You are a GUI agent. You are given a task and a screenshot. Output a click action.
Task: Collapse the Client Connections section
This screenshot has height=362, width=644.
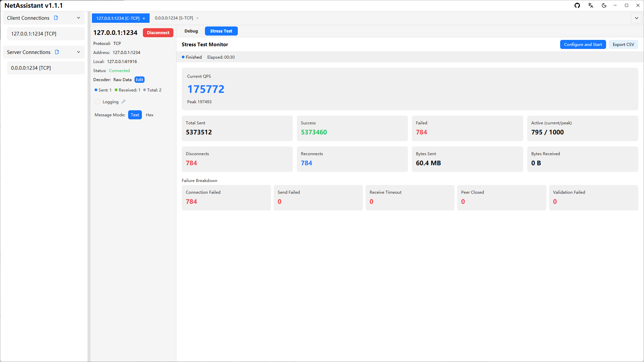pyautogui.click(x=78, y=18)
